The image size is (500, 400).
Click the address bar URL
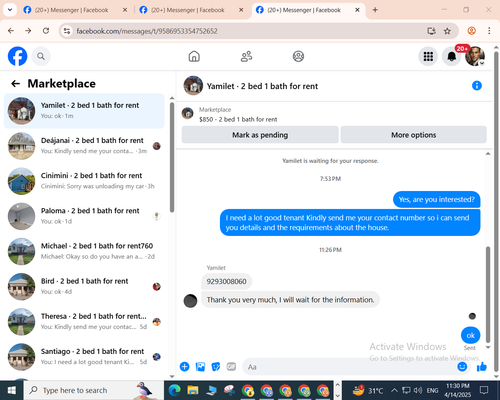point(147,31)
